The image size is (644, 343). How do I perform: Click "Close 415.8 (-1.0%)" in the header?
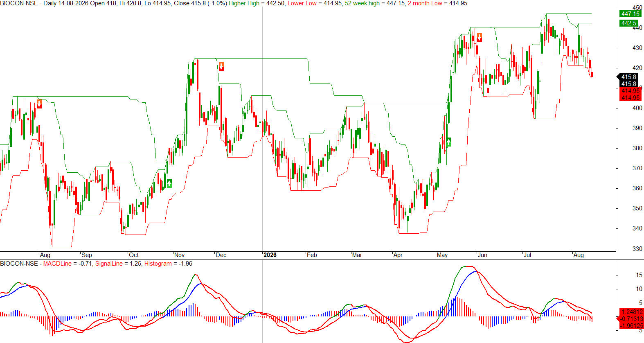200,3
